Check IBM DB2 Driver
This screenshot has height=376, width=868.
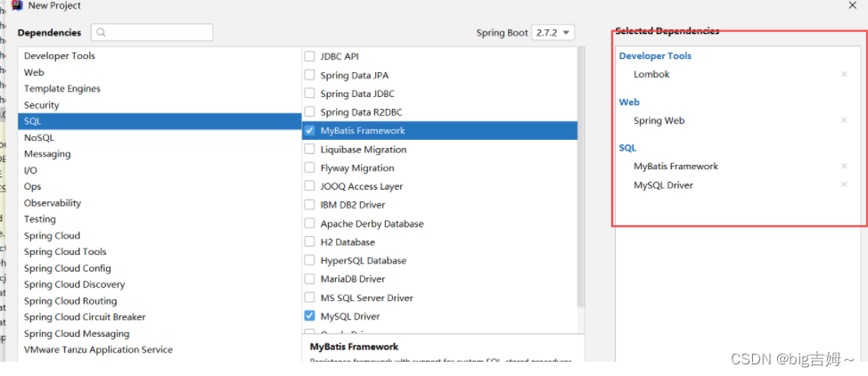point(309,205)
